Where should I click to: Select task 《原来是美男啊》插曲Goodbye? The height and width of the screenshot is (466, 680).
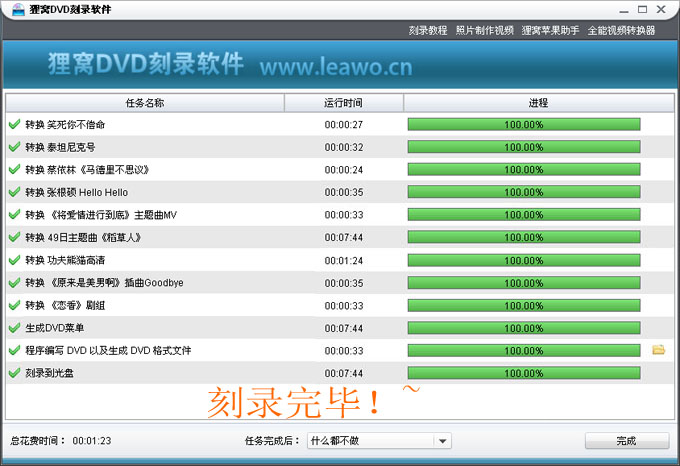click(x=104, y=283)
